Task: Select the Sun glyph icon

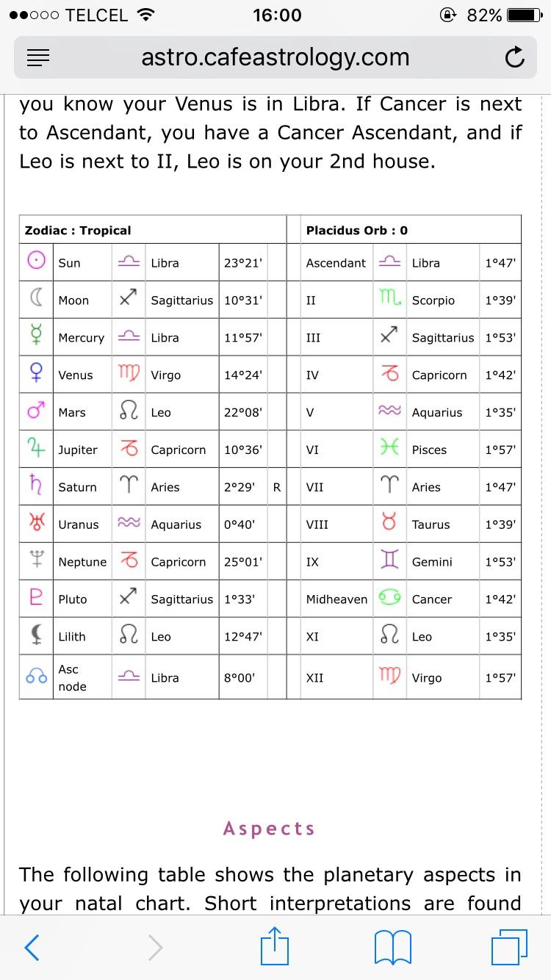Action: tap(36, 262)
